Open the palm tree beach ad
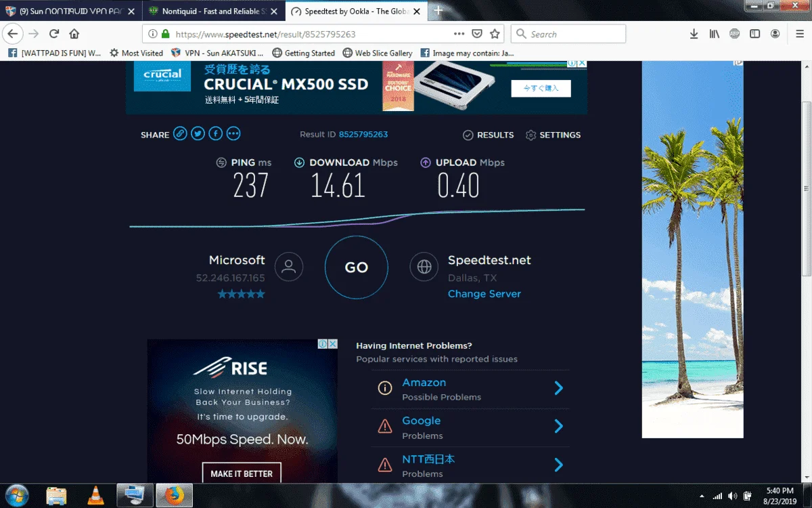The width and height of the screenshot is (812, 508). pos(692,249)
